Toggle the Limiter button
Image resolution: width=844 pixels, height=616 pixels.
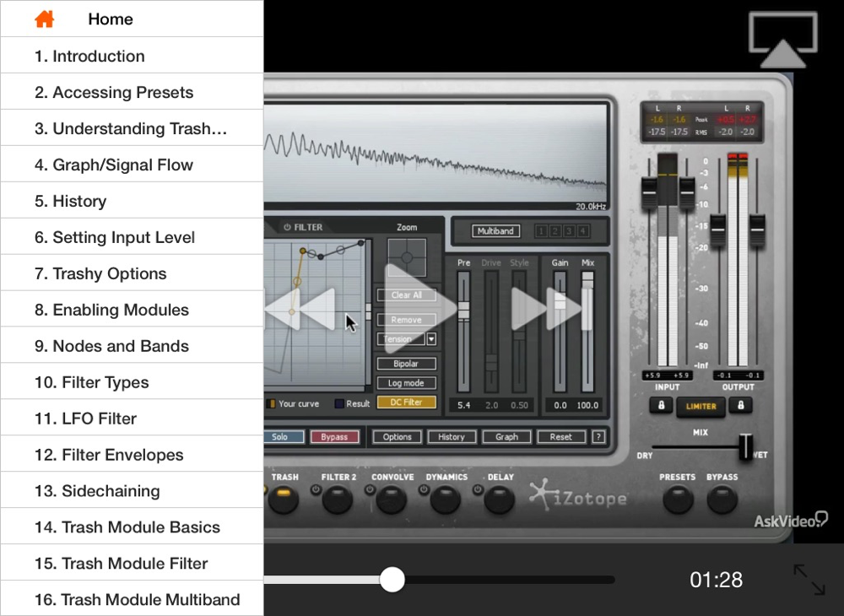701,406
